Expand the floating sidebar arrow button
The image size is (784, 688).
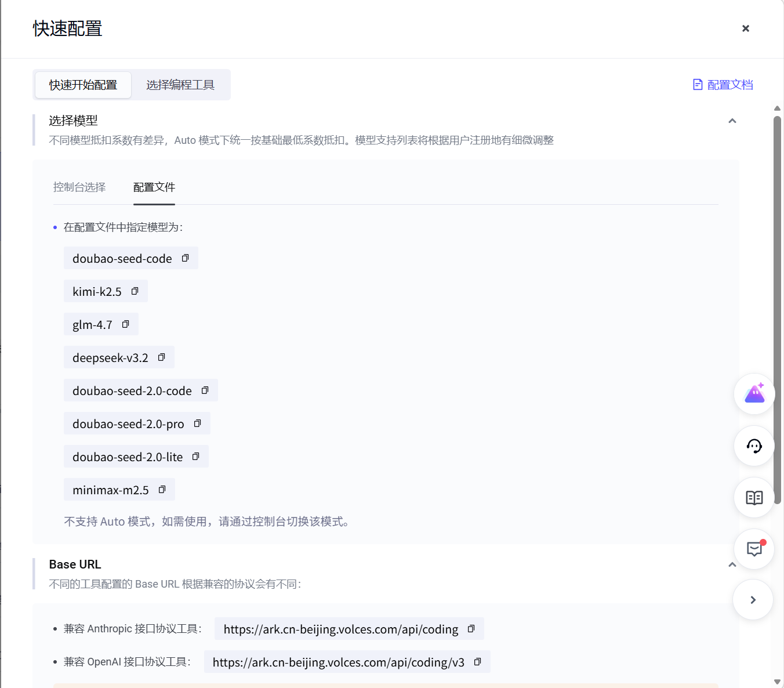(x=753, y=600)
